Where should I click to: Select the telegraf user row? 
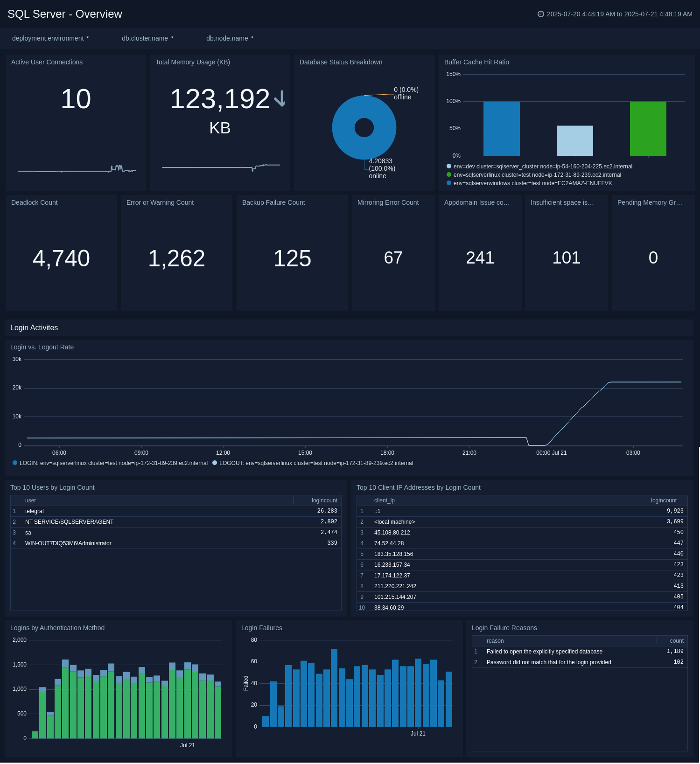(176, 511)
